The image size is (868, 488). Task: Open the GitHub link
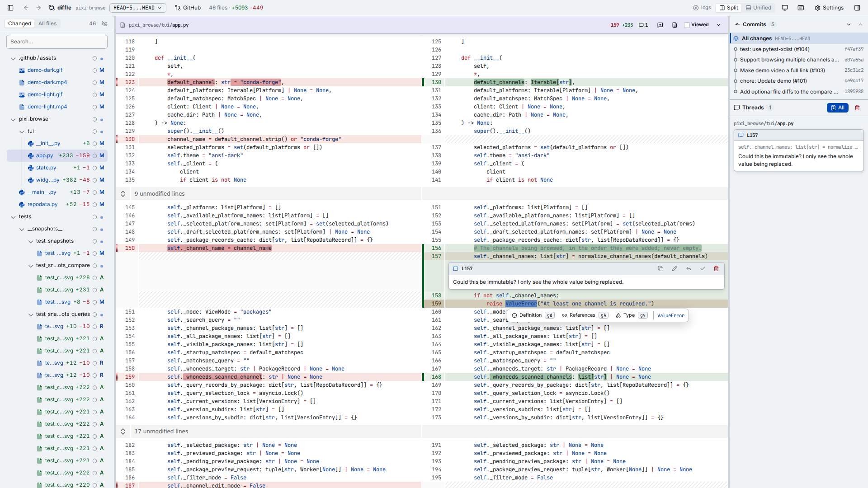[x=188, y=8]
